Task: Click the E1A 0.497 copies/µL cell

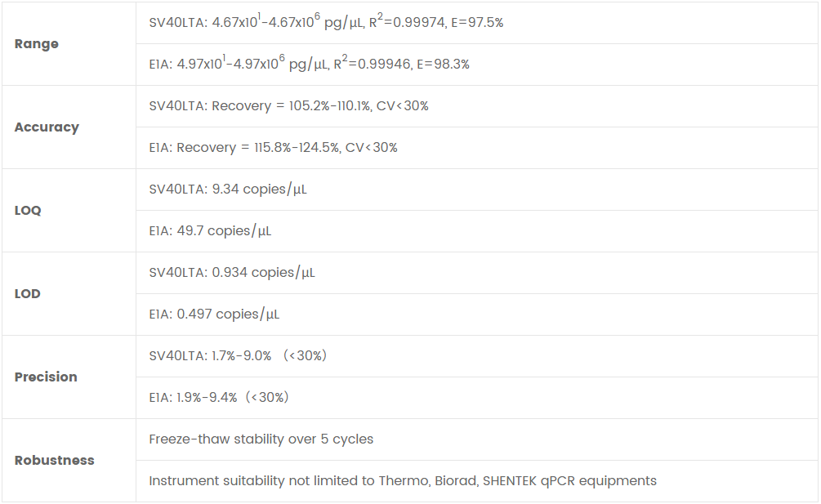Action: (214, 314)
